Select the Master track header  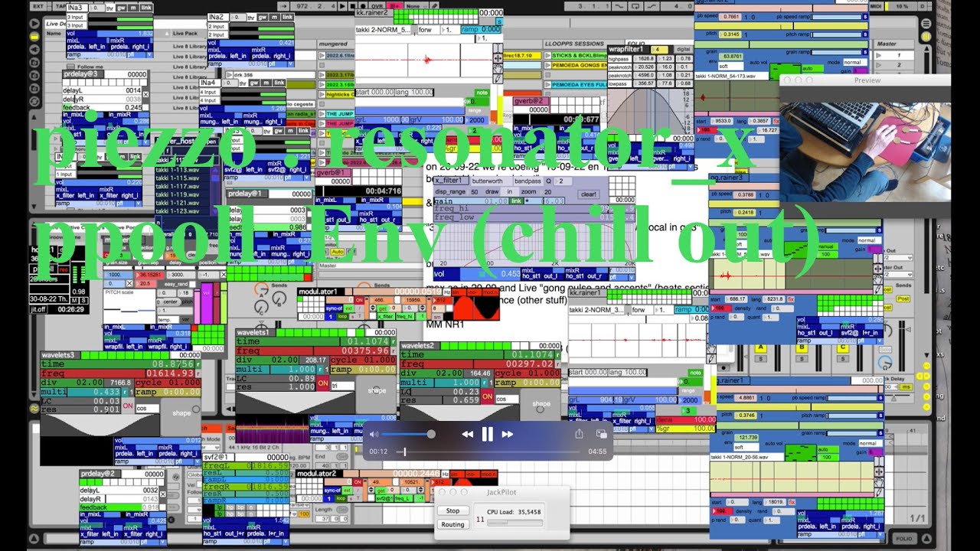point(895,44)
